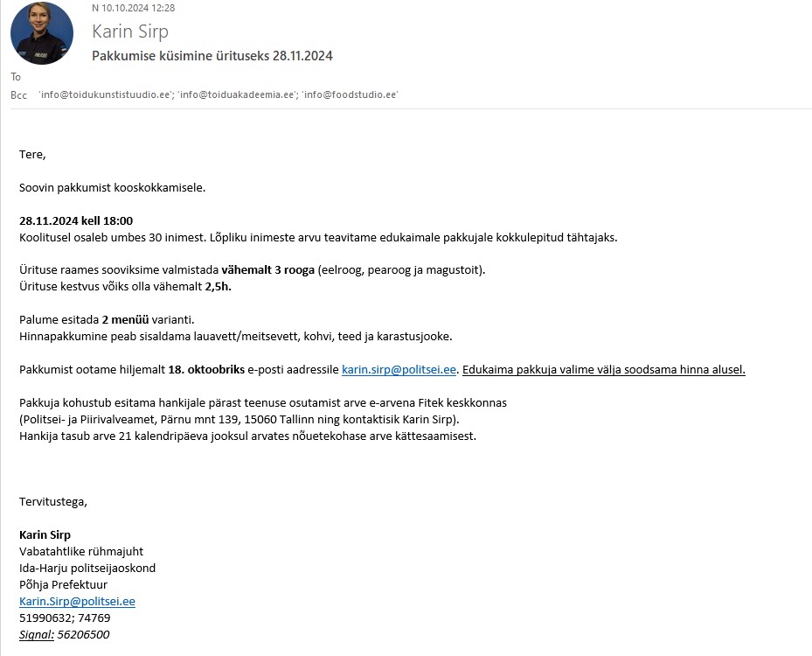
Task: Select the email subject Pakkumise küsimine üritueks
Action: pyautogui.click(x=212, y=56)
